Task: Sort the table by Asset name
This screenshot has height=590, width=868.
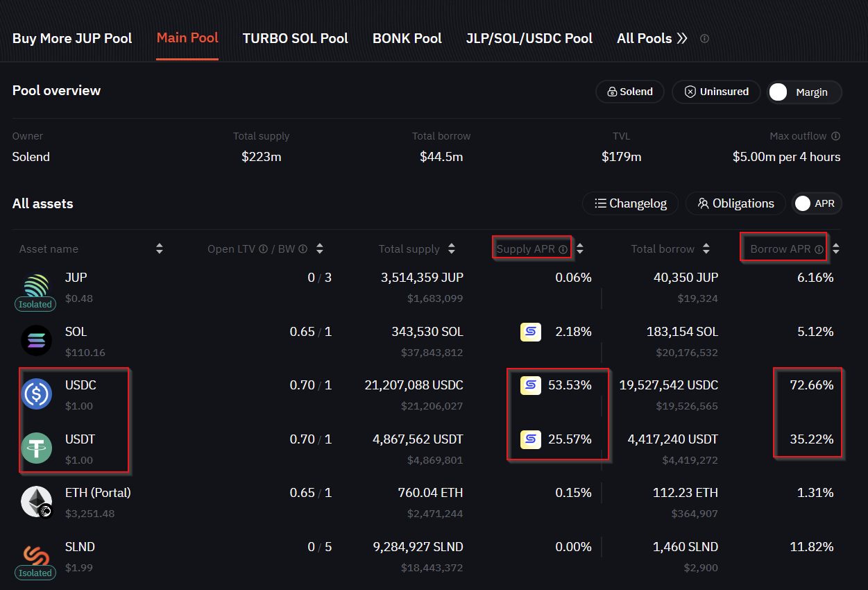Action: coord(160,248)
